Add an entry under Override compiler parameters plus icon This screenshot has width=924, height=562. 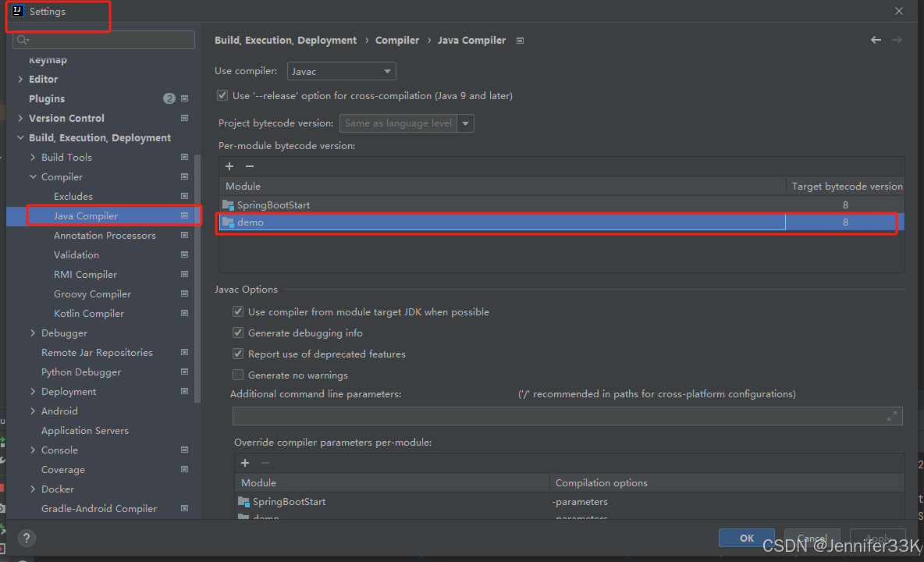244,463
